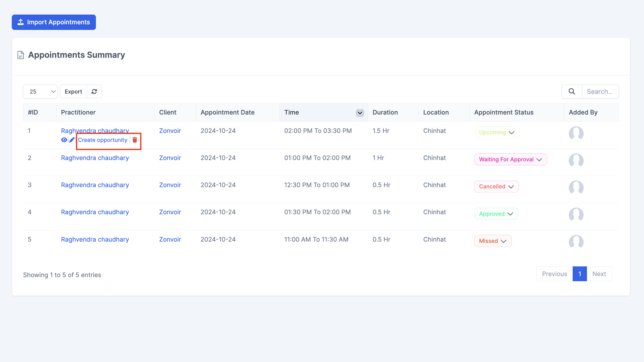This screenshot has height=362, width=644.
Task: Click the search magnifier icon
Action: (x=572, y=92)
